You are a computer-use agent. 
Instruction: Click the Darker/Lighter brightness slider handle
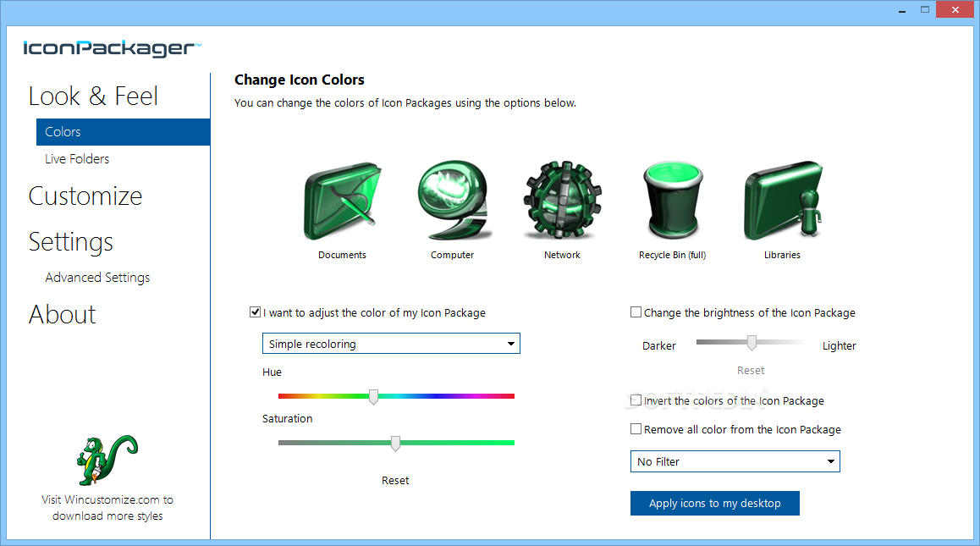pos(752,342)
